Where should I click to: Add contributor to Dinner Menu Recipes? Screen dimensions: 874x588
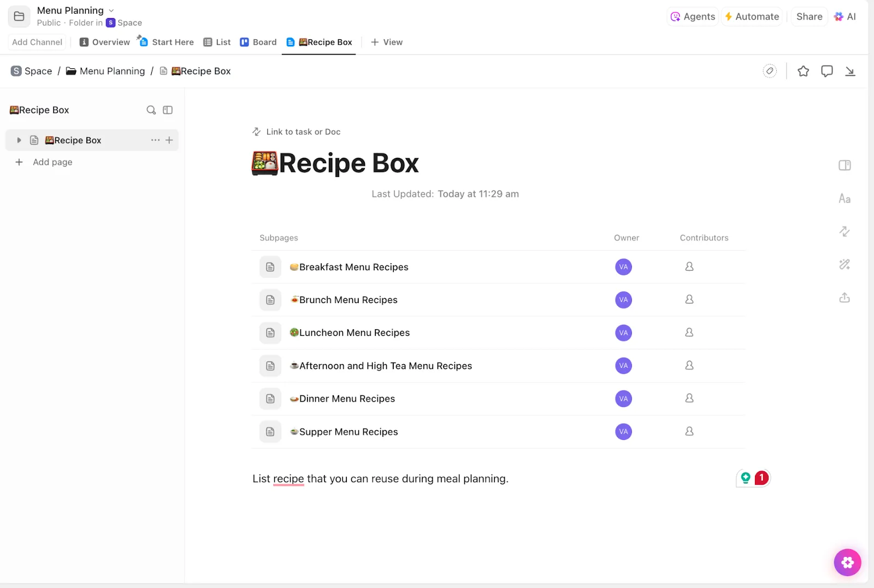click(689, 398)
